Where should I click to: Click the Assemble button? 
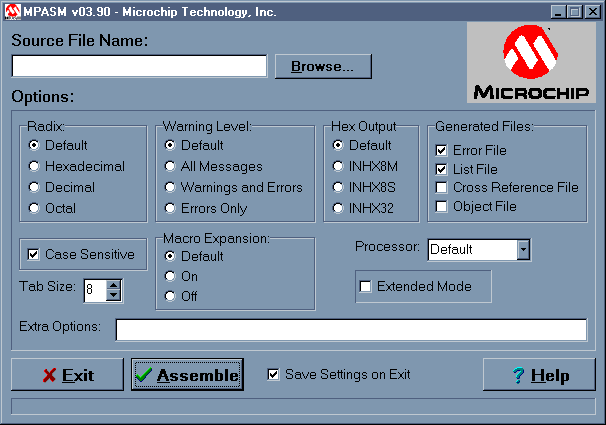click(x=187, y=375)
